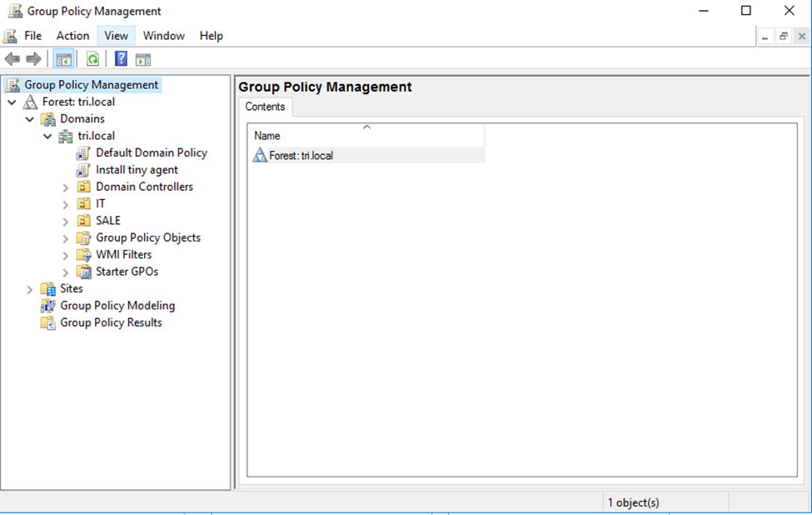812x515 pixels.
Task: Expand the IT organizational unit
Action: point(66,205)
